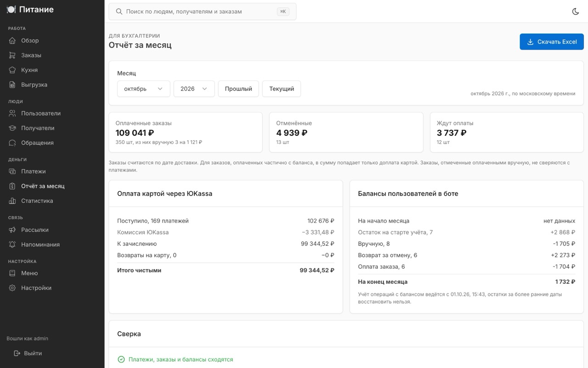
Task: Open the Статистика page
Action: (x=52, y=201)
